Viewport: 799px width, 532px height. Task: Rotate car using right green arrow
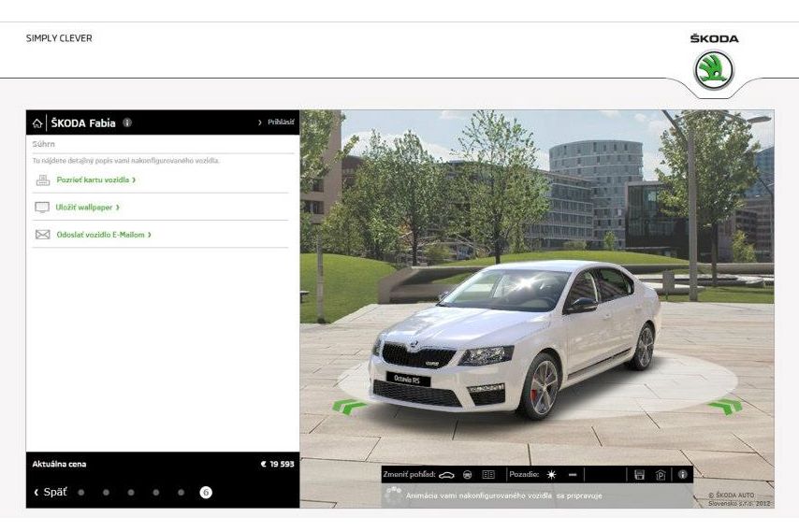725,406
